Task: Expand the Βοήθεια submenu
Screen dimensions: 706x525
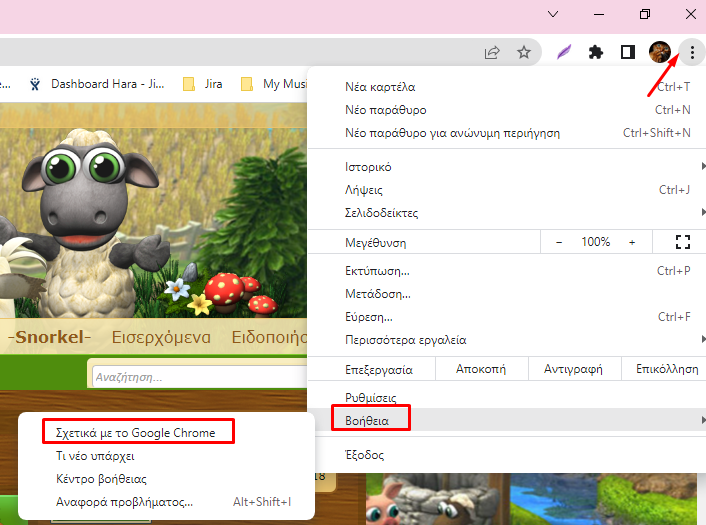Action: (507, 421)
